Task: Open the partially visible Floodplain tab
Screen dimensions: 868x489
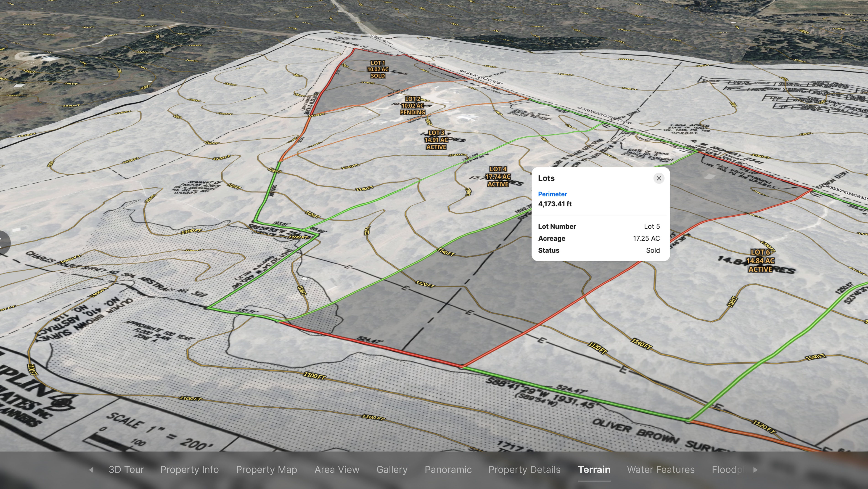Action: tap(728, 469)
